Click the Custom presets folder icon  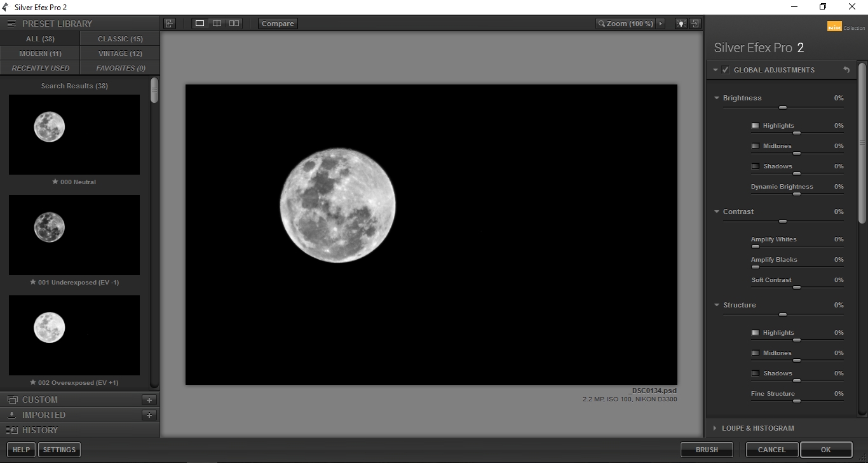point(12,399)
